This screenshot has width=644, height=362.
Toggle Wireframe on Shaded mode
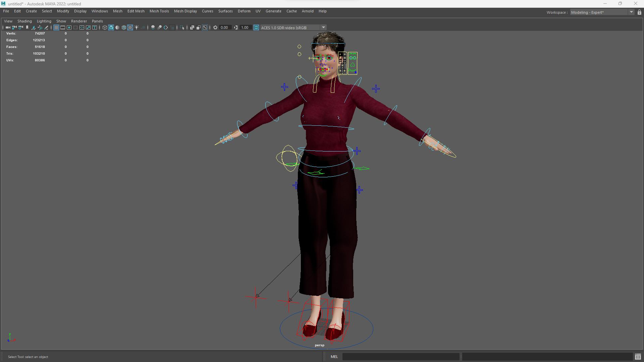(x=124, y=27)
